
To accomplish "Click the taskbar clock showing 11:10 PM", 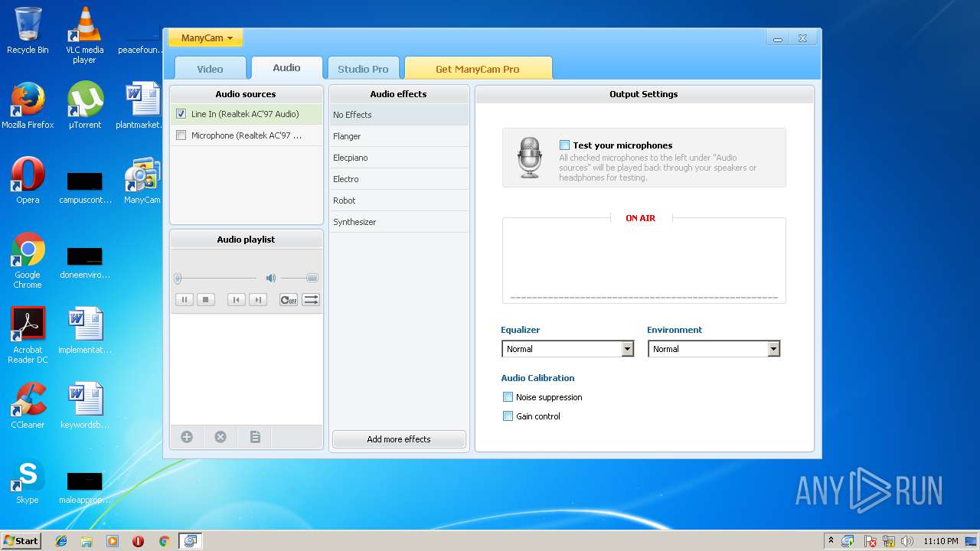I will coord(940,541).
